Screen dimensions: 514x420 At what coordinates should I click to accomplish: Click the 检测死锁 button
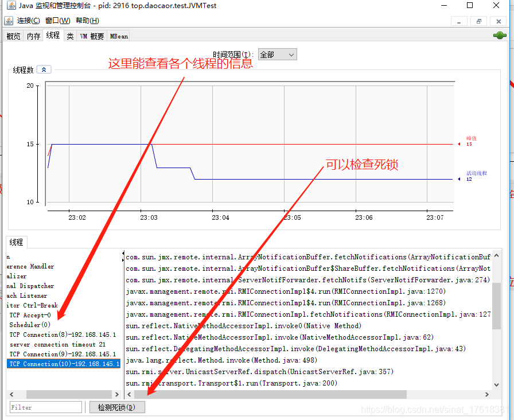(x=116, y=407)
